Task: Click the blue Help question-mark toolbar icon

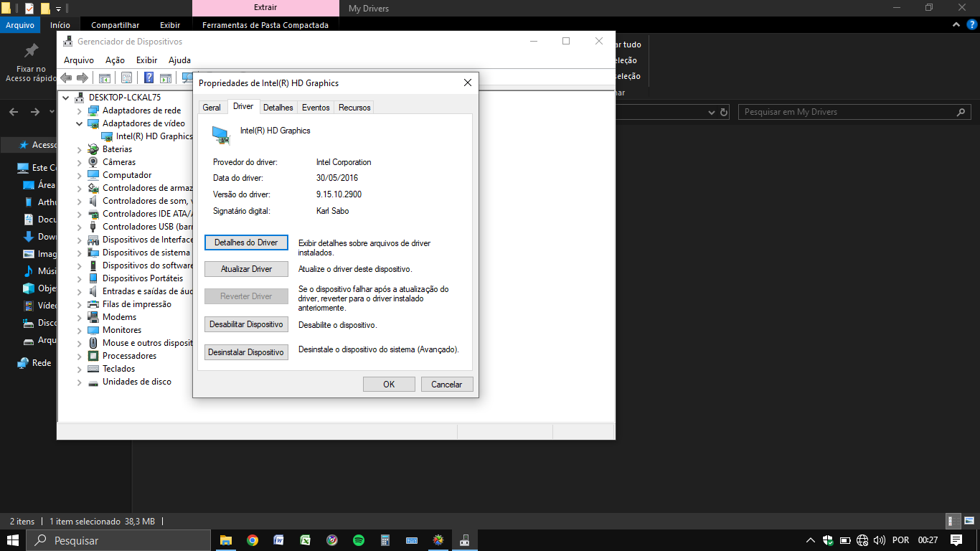Action: coord(149,77)
